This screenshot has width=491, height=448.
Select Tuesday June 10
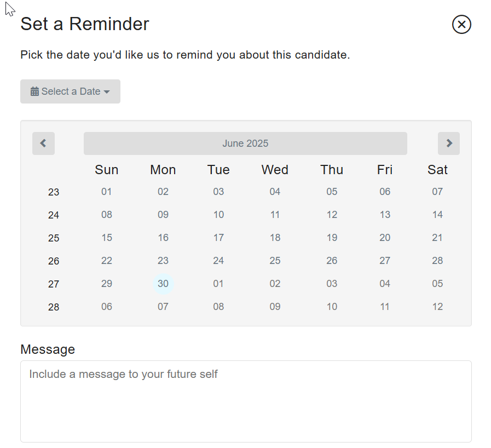pos(218,215)
